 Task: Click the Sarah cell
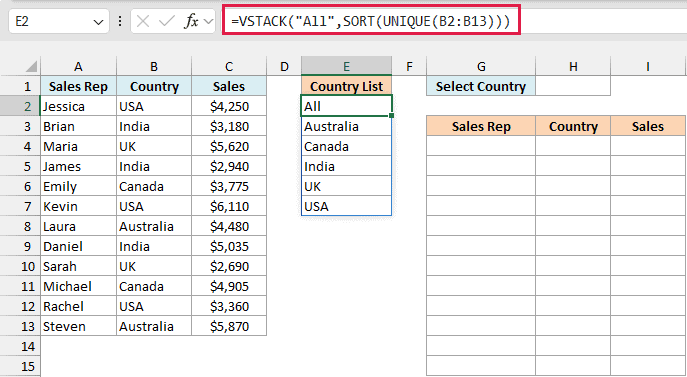[78, 266]
